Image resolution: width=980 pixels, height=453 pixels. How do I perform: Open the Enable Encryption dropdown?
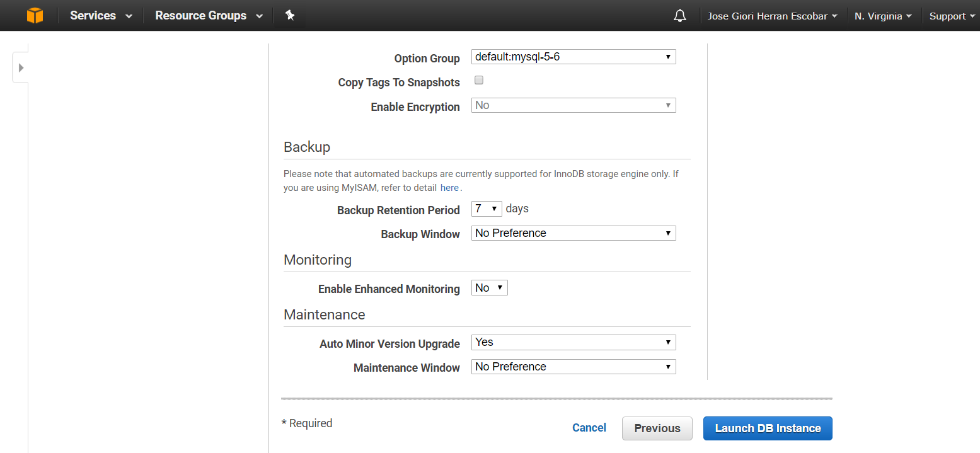tap(574, 105)
